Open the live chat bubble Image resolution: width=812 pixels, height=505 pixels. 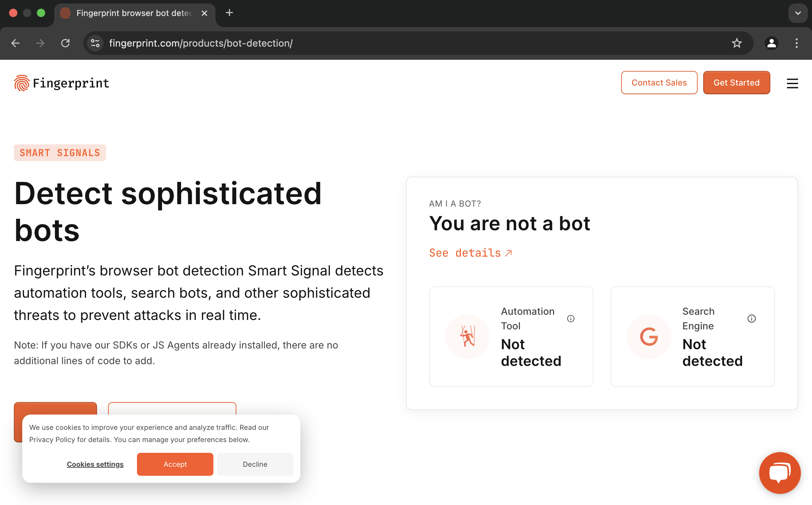(x=780, y=473)
